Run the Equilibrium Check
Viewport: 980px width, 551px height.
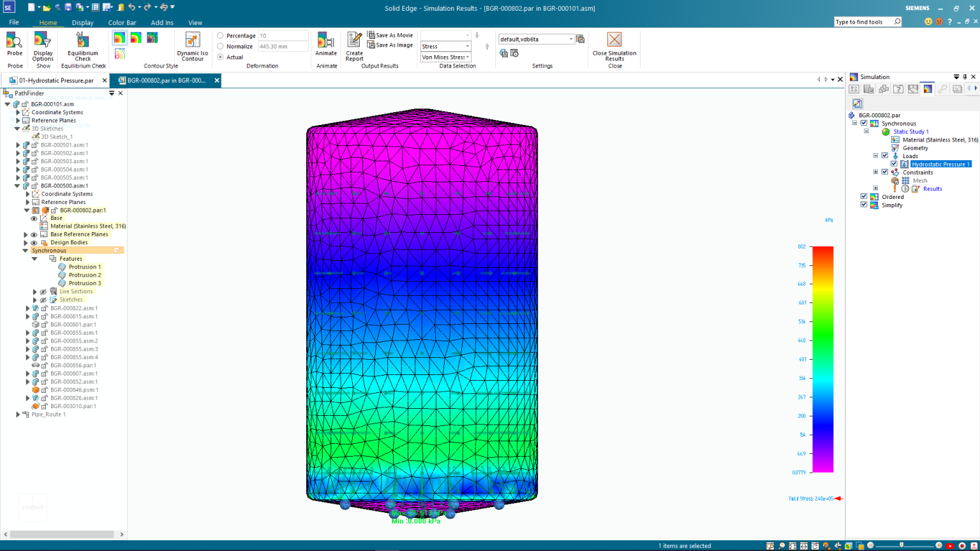coord(83,45)
